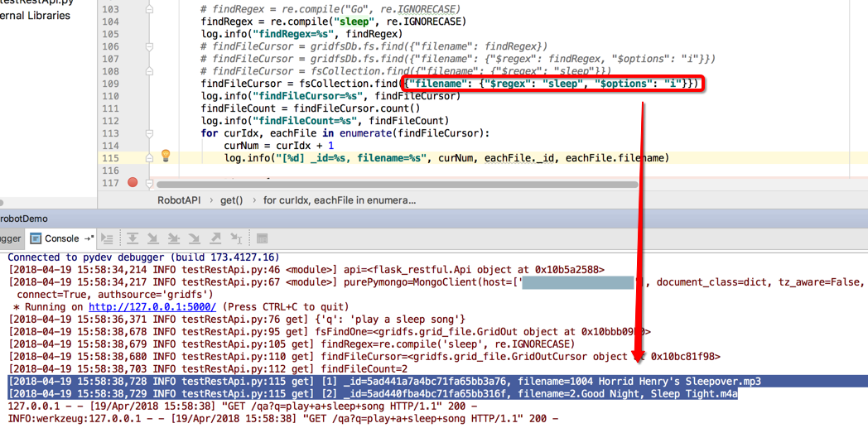This screenshot has width=868, height=428.
Task: Remove the red breakpoint on line 117
Action: point(133,182)
